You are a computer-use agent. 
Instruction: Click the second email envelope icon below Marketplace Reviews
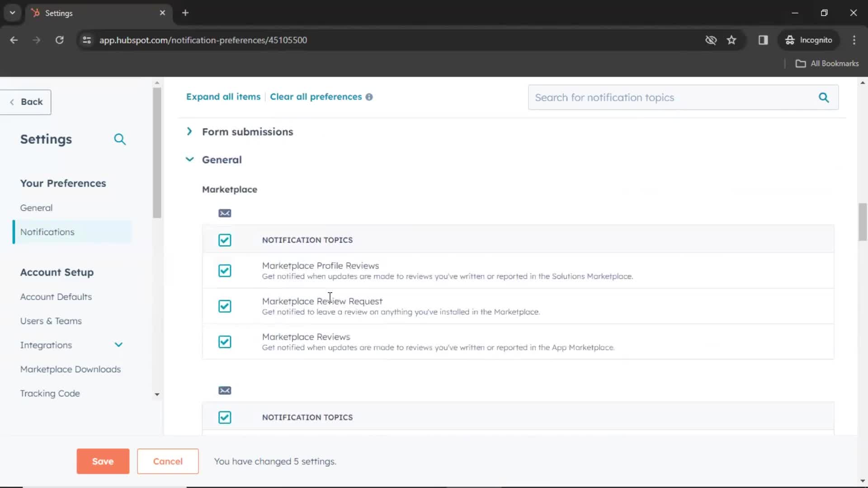(225, 390)
